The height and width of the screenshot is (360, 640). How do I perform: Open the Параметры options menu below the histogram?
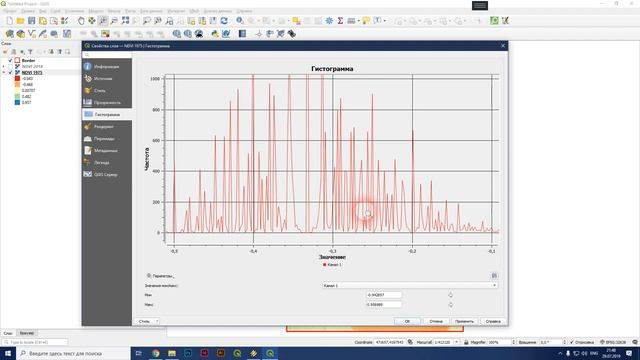[x=160, y=276]
